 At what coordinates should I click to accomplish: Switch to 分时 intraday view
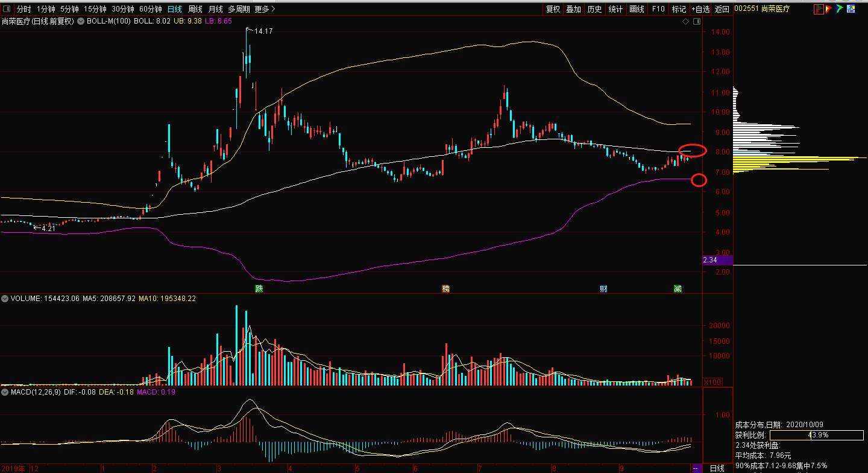[24, 9]
